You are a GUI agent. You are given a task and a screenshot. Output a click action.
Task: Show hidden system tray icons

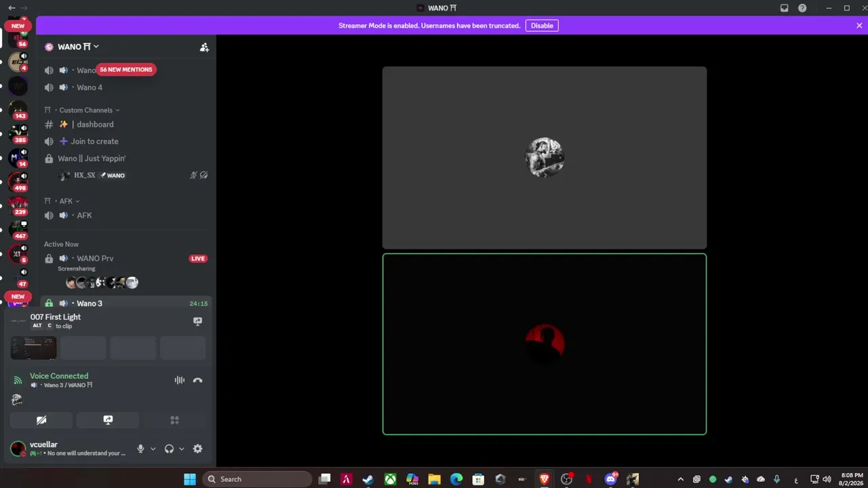[x=681, y=479]
